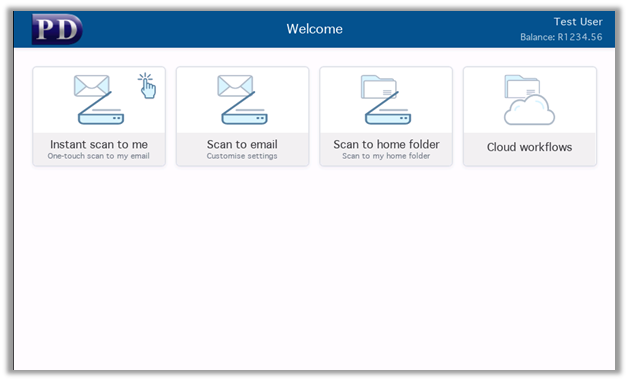Tap the one-touch hand pointer icon
628x381 pixels.
(x=147, y=85)
